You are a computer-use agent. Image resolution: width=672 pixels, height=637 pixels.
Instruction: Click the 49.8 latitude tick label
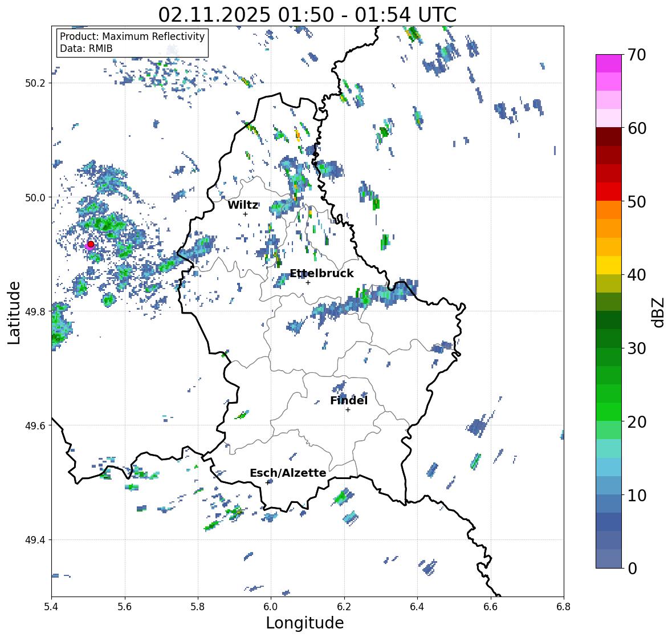coord(35,311)
